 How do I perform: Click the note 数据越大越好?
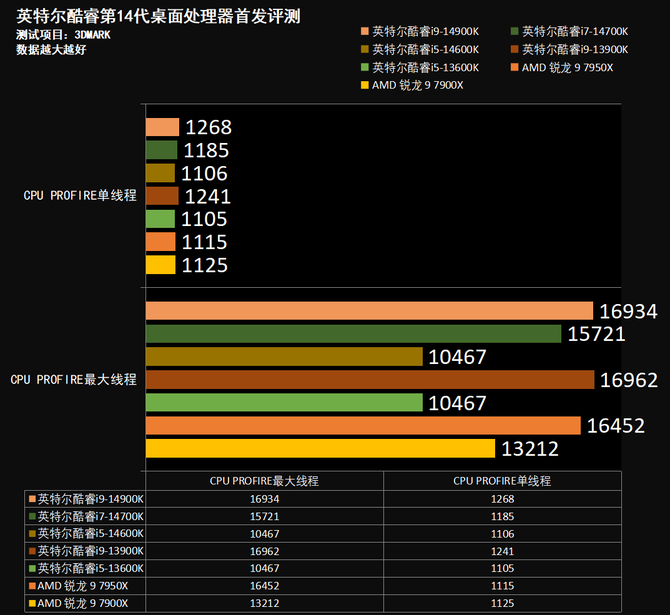point(51,50)
